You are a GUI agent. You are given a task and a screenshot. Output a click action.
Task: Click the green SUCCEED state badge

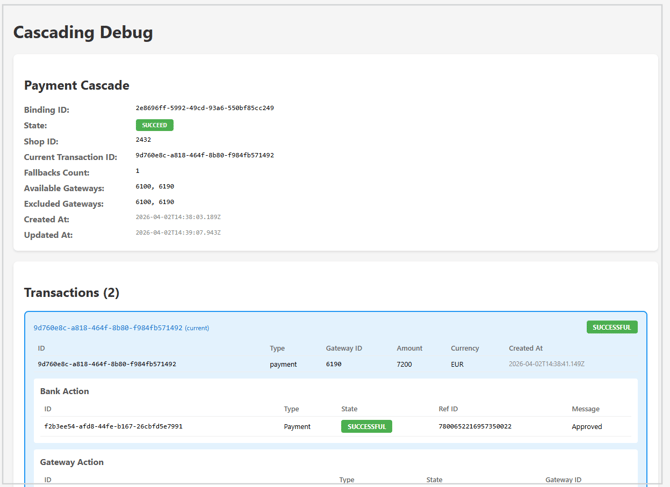click(154, 125)
